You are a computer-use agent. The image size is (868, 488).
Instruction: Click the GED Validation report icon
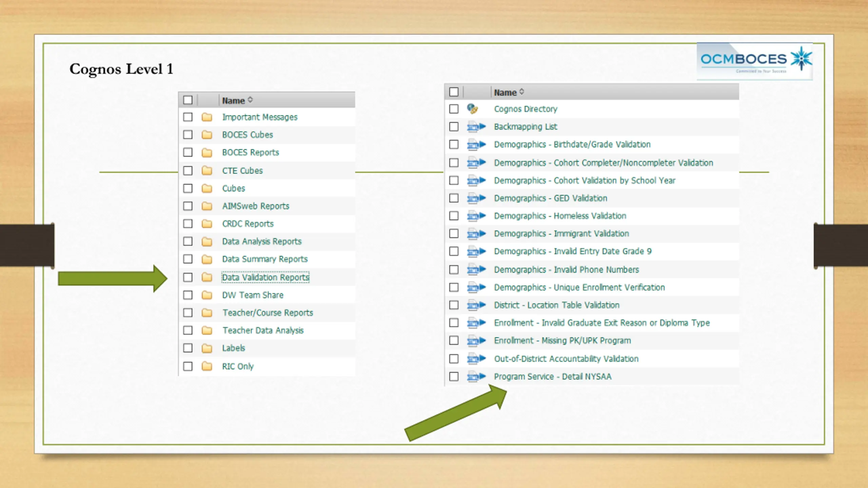pos(476,198)
